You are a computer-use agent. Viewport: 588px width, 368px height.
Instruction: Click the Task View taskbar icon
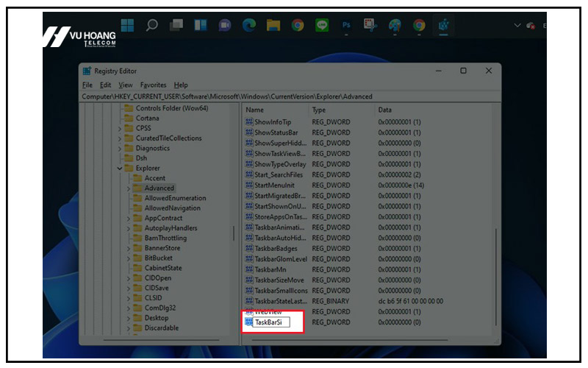[x=176, y=25]
